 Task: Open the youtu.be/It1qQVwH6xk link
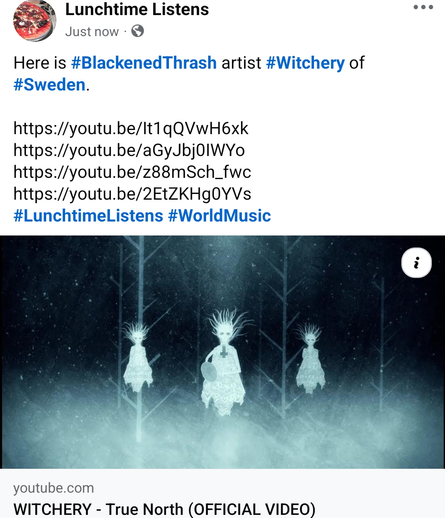131,128
